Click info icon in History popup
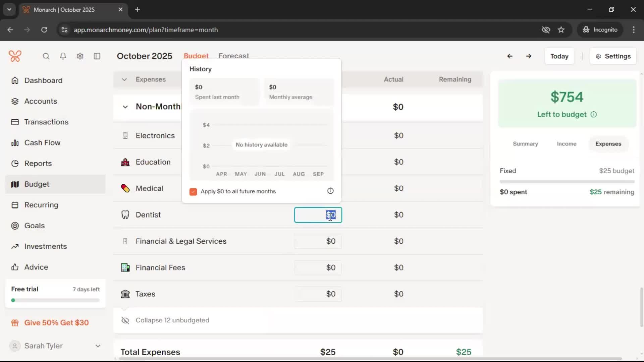This screenshot has height=362, width=644. click(x=330, y=191)
